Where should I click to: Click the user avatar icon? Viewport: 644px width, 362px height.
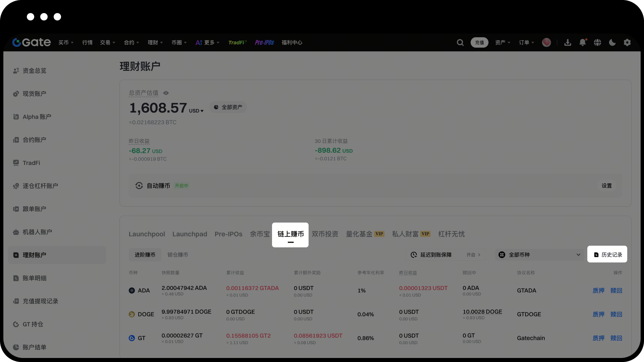pyautogui.click(x=546, y=43)
